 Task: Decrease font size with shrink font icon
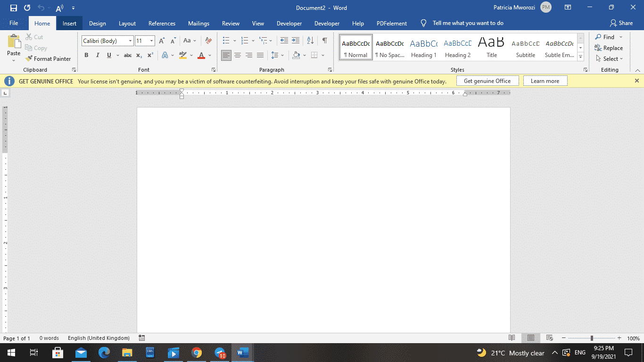coord(173,41)
